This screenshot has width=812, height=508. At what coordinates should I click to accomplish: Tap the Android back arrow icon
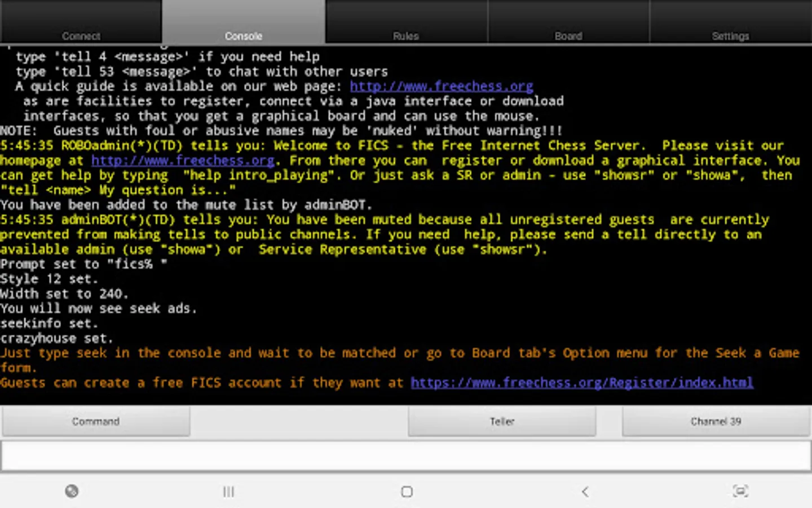click(x=585, y=492)
